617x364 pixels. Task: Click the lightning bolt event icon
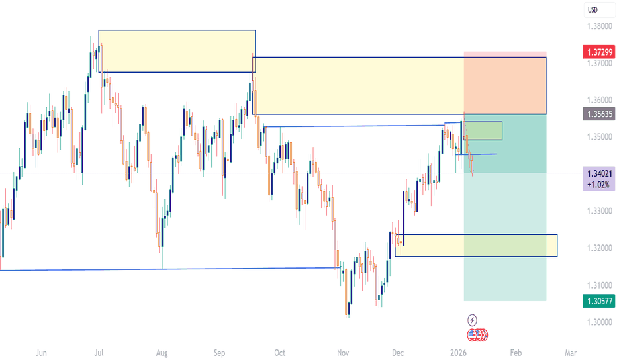(x=471, y=318)
